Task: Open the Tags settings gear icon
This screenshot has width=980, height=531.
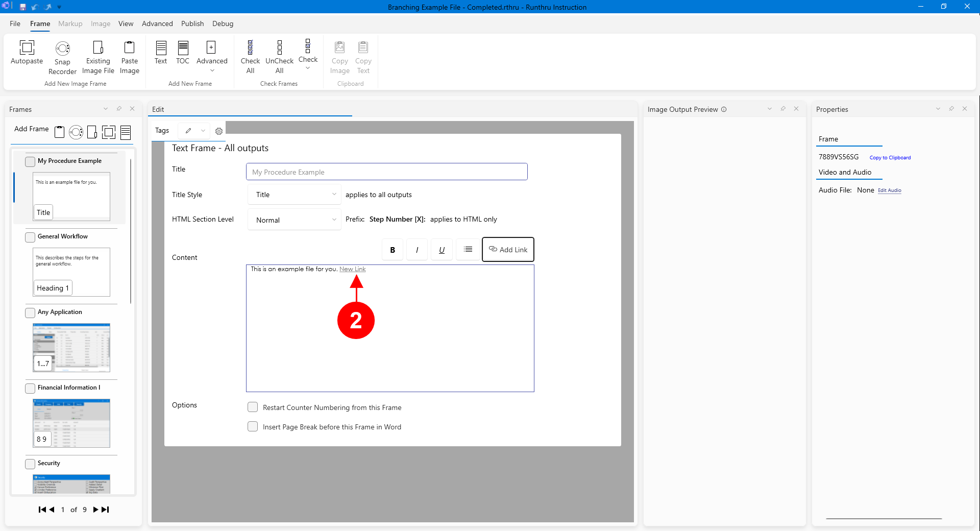Action: click(x=219, y=131)
